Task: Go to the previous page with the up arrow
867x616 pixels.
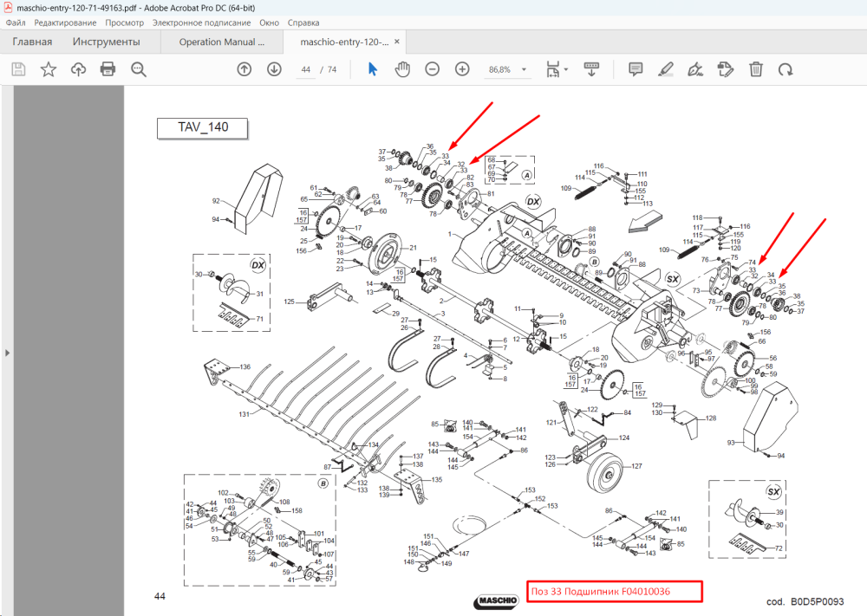Action: coord(244,69)
